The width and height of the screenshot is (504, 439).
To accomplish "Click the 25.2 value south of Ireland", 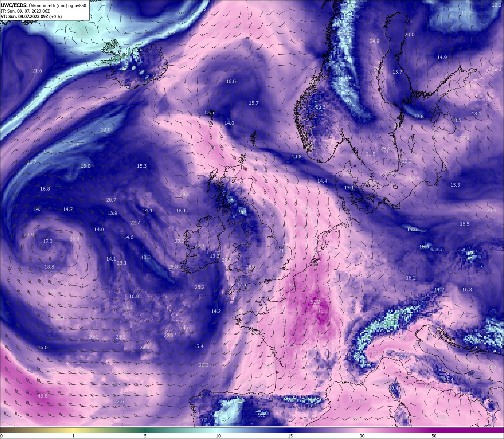I will (x=200, y=287).
